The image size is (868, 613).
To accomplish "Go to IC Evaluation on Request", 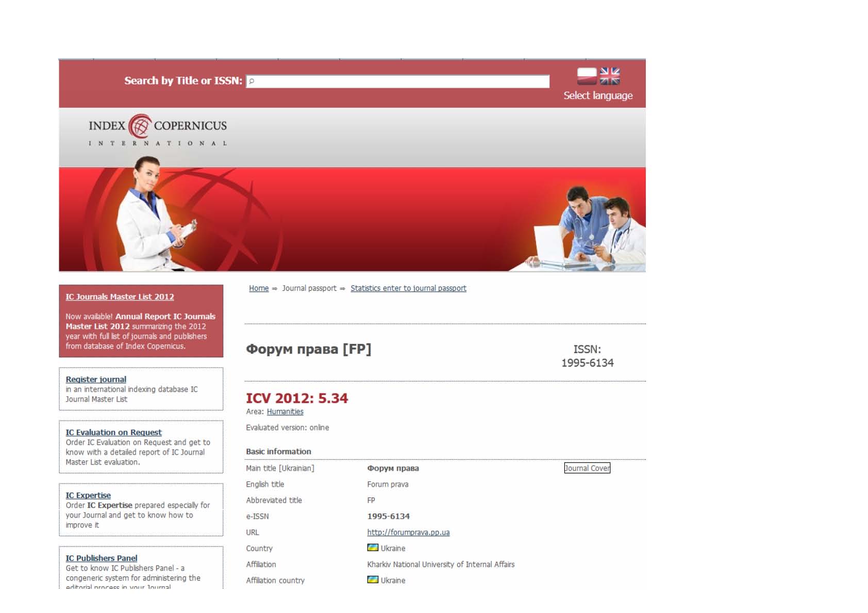I will click(113, 433).
